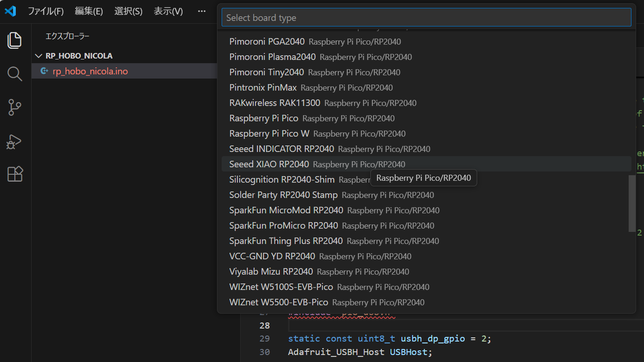Screen dimensions: 644x362
Task: Select Raspberry Pi Pico W board
Action: (x=269, y=134)
